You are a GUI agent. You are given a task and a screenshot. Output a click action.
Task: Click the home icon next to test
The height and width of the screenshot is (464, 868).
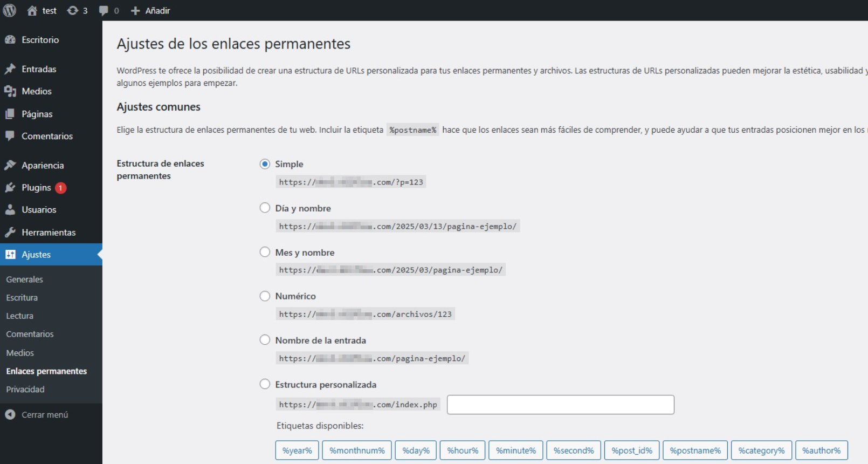click(x=32, y=10)
